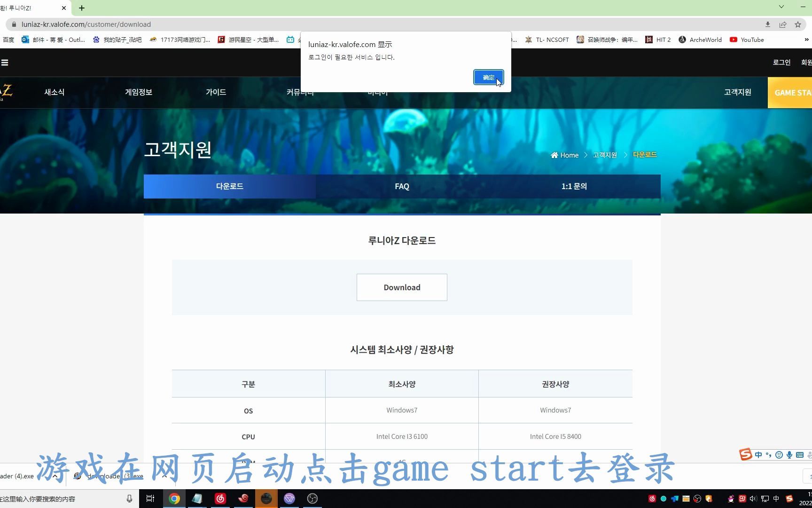Open the hamburger menu icon
This screenshot has width=812, height=508.
click(x=5, y=63)
